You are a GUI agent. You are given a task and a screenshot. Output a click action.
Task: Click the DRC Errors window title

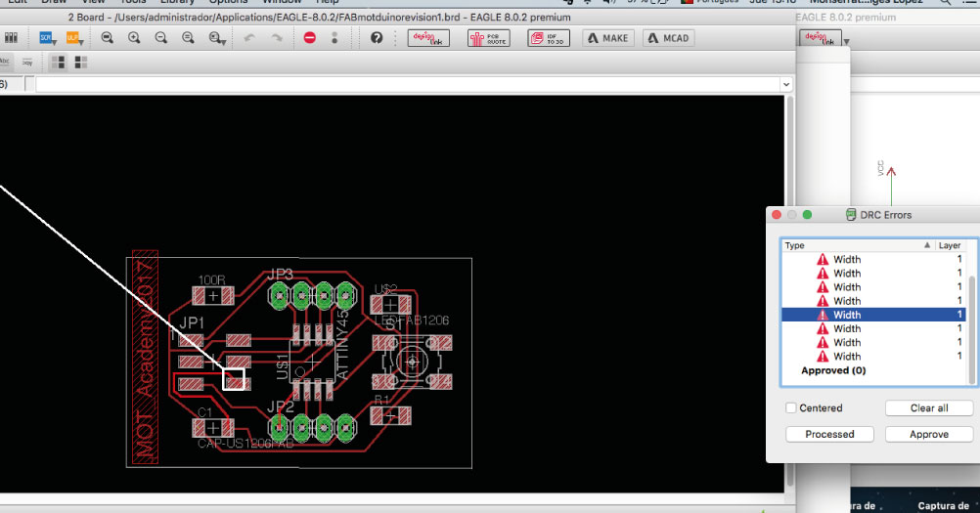click(x=885, y=215)
